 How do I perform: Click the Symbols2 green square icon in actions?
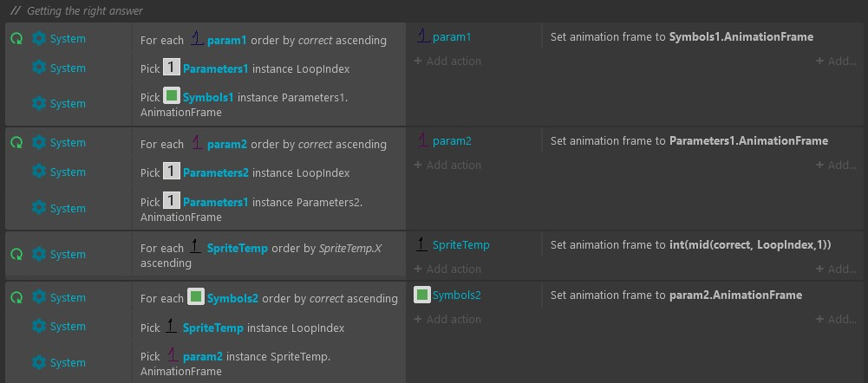coord(422,295)
